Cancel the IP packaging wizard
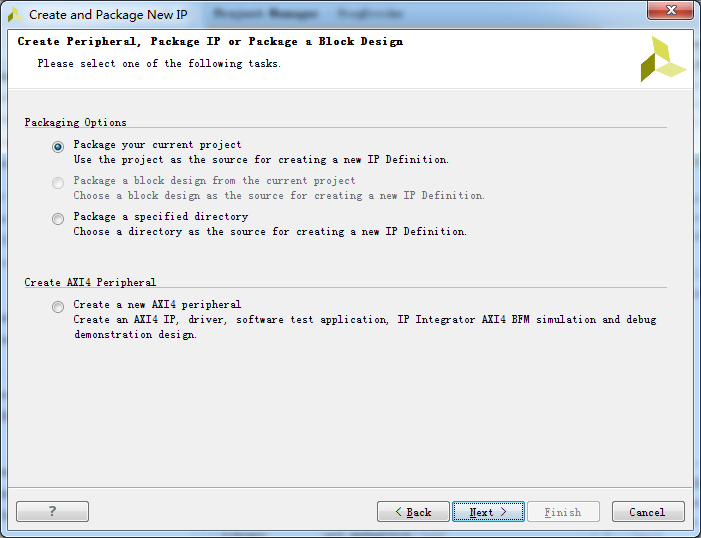701x538 pixels. pos(648,512)
